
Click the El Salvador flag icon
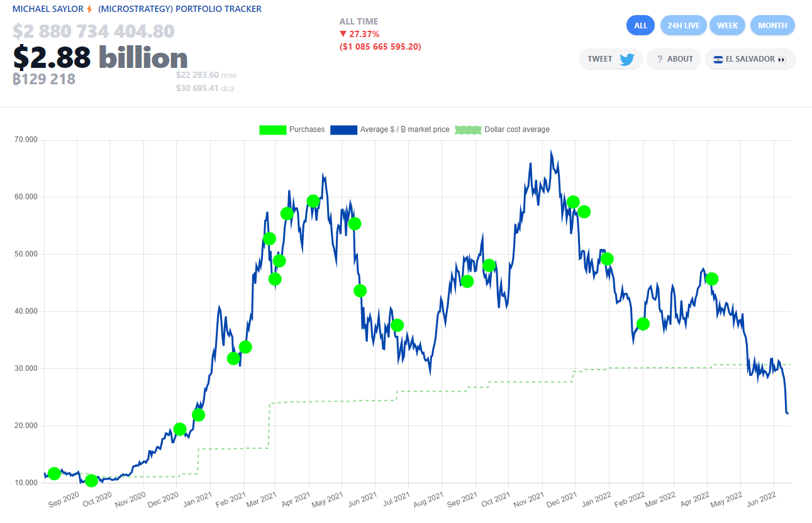click(x=718, y=59)
